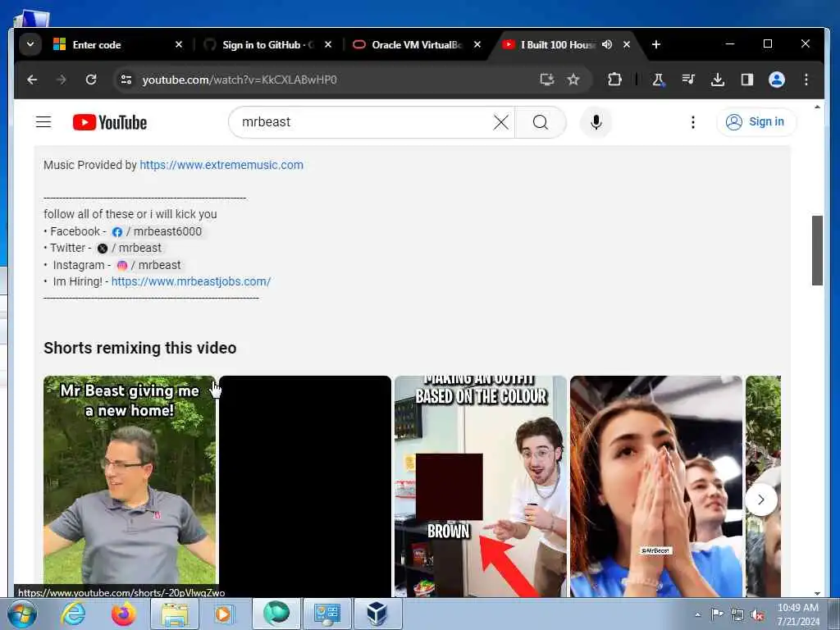
Task: Open Chrome Labs flask icon
Action: (659, 80)
